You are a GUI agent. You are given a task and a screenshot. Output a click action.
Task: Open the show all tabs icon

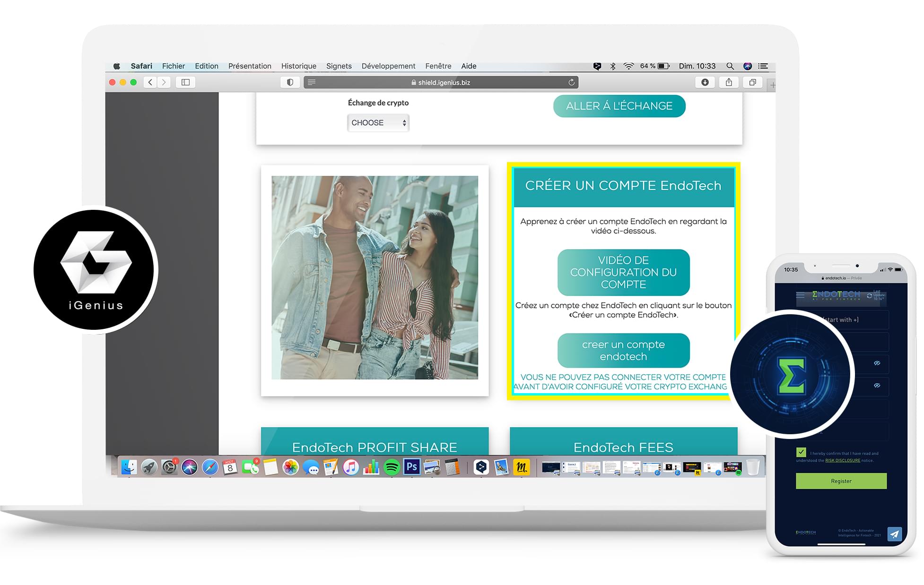[x=752, y=82]
